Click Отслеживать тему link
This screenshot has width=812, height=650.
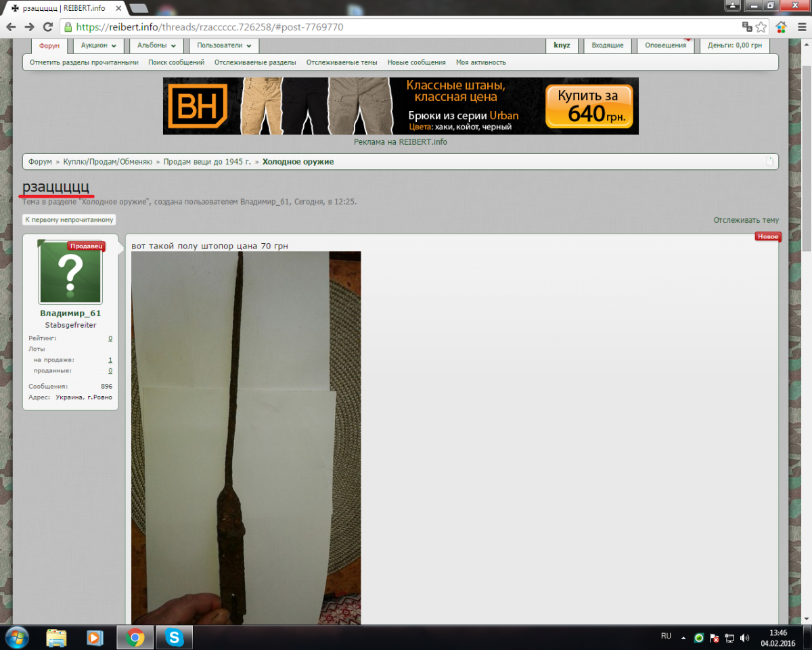pos(746,220)
